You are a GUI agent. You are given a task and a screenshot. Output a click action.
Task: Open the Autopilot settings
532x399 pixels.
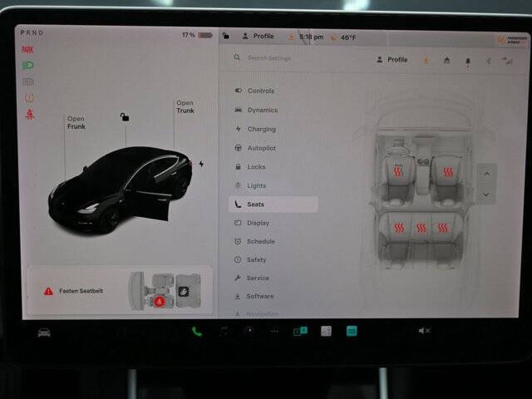(x=255, y=148)
